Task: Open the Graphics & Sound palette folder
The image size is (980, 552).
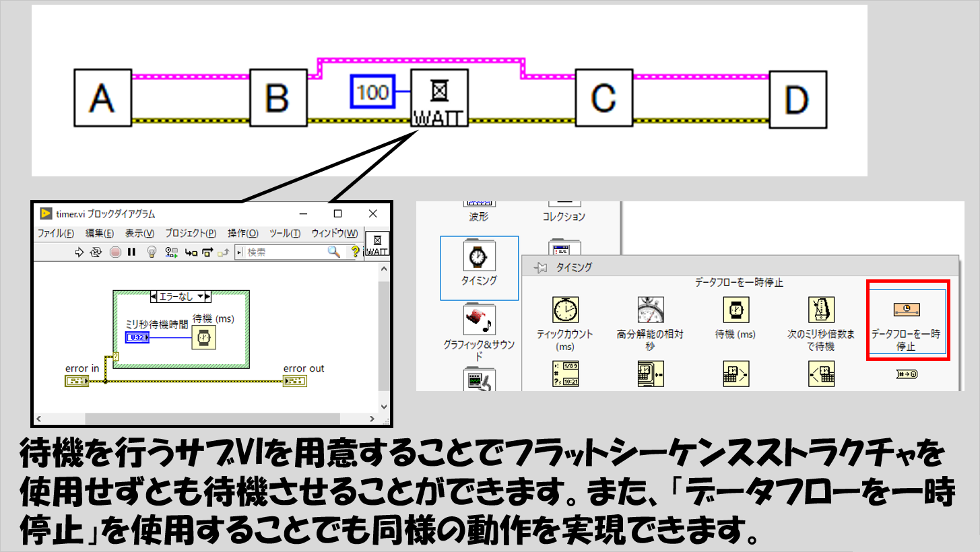Action: pyautogui.click(x=479, y=320)
